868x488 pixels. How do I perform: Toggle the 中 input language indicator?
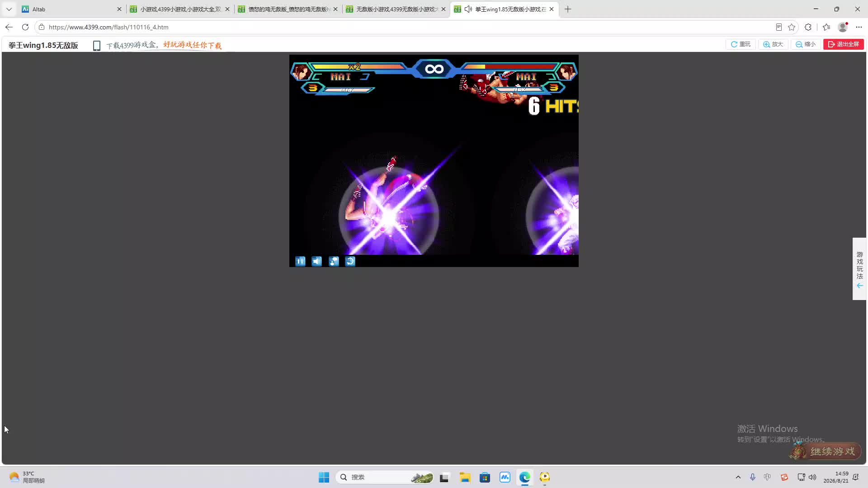pos(768,477)
